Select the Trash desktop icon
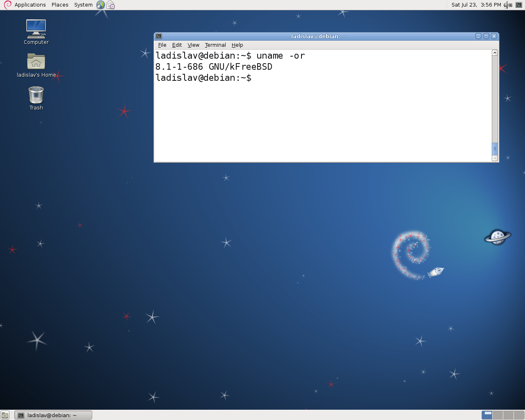The width and height of the screenshot is (525, 420). (36, 98)
